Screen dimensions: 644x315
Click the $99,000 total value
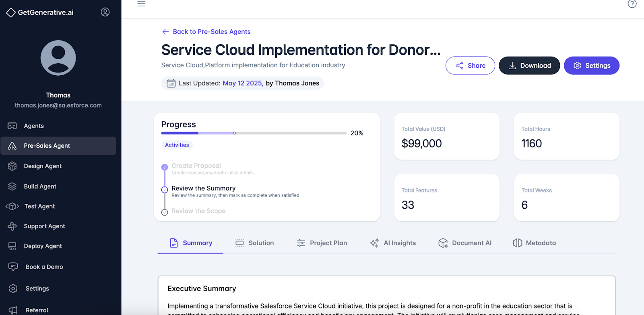(422, 143)
